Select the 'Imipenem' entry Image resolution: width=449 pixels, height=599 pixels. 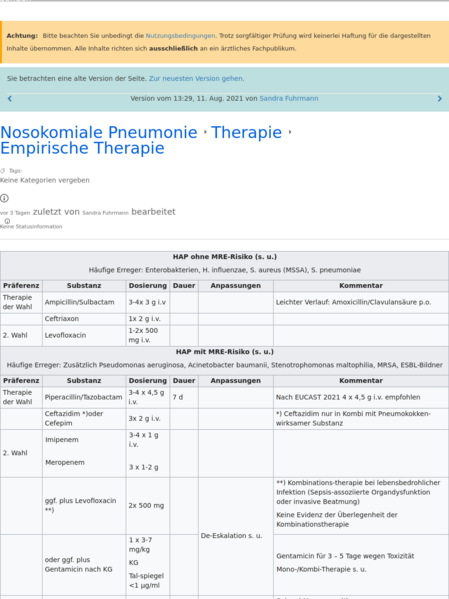(x=62, y=440)
